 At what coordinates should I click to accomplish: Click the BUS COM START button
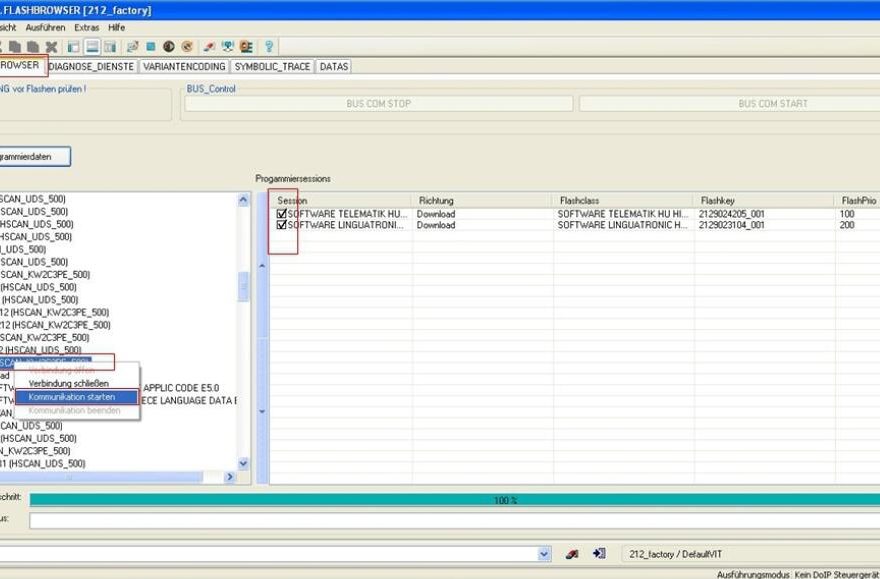(x=730, y=104)
